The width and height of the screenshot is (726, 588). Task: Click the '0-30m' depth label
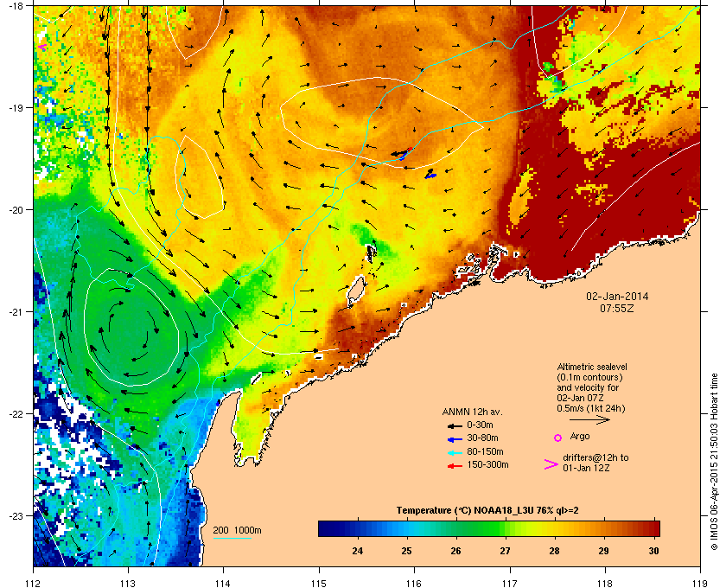pos(480,425)
